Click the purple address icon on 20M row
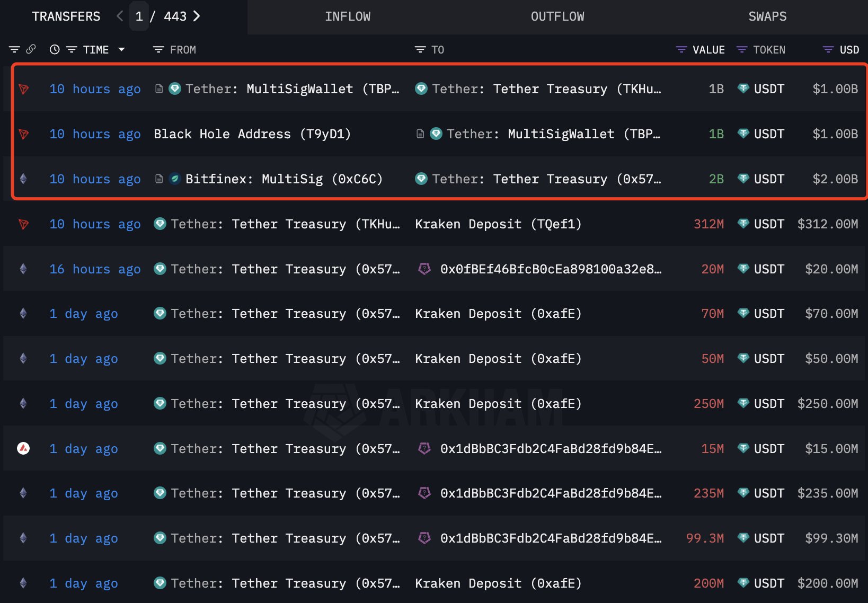Viewport: 868px width, 603px height. click(x=424, y=269)
